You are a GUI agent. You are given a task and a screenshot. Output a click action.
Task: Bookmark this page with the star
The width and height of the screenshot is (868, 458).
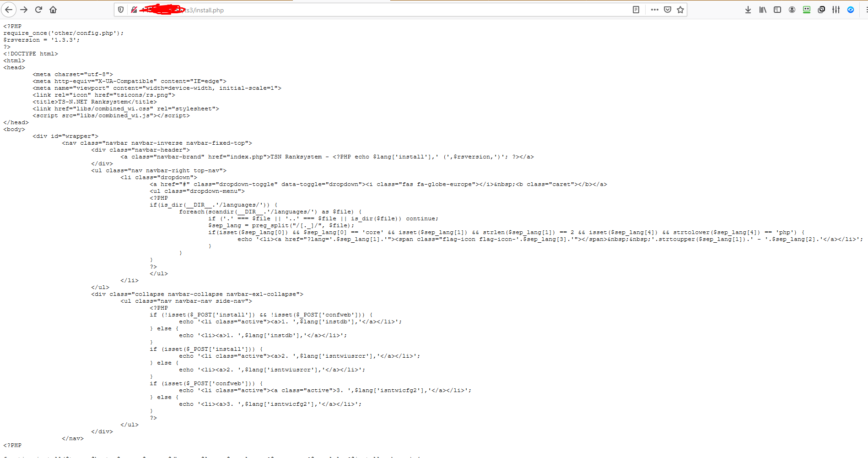[x=680, y=10]
